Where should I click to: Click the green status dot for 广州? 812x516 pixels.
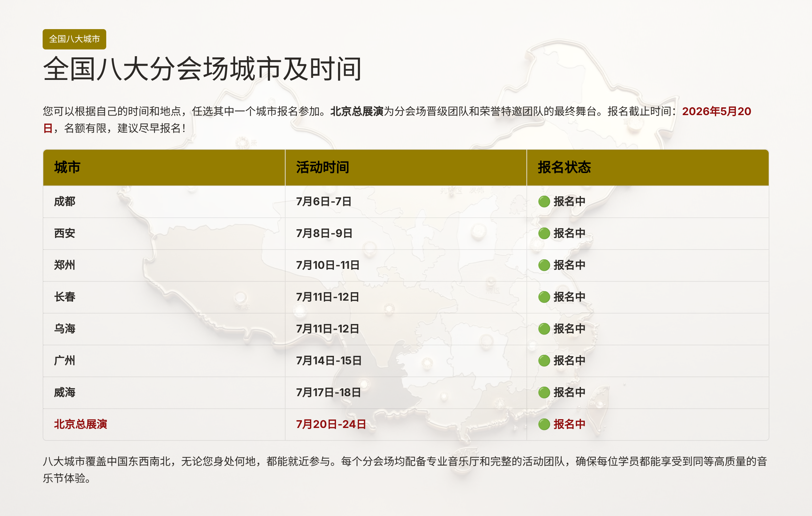[544, 361]
